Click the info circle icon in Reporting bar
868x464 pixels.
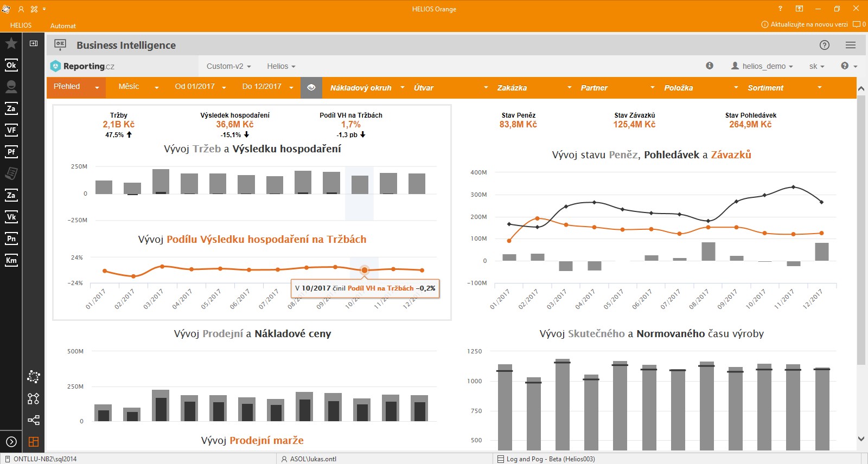point(710,66)
